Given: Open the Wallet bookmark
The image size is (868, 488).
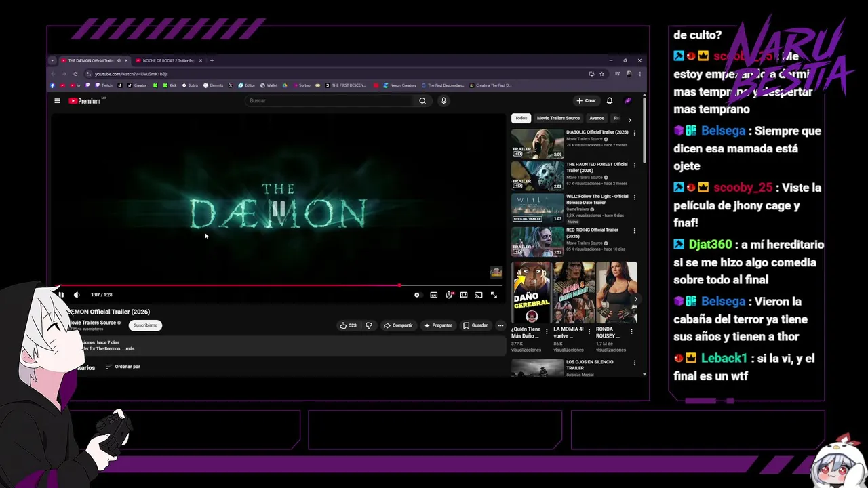Looking at the screenshot, I should tap(268, 85).
